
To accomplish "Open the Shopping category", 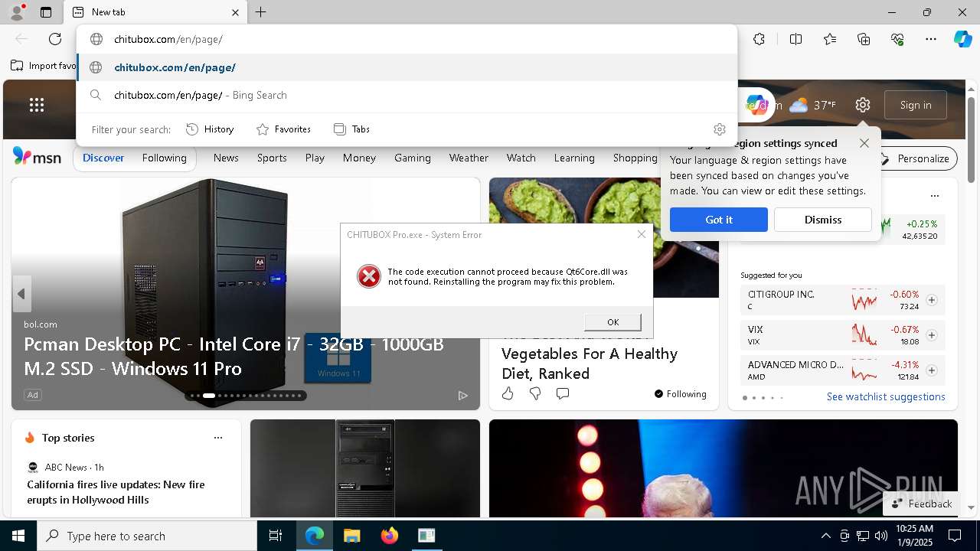I will tap(635, 158).
